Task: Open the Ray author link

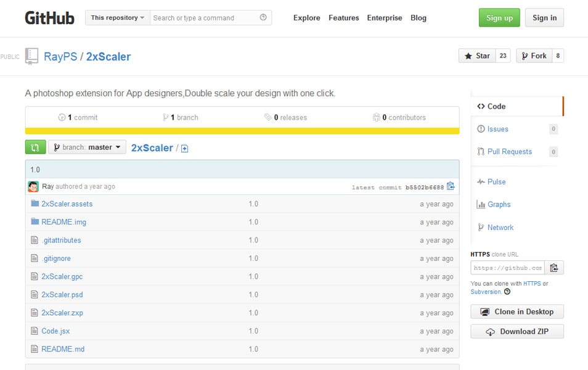Action: [x=47, y=186]
